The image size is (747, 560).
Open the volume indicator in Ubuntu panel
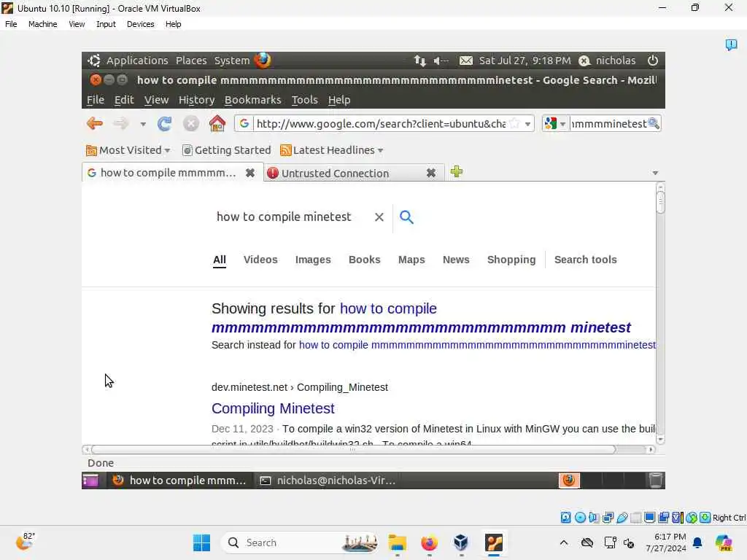point(441,61)
